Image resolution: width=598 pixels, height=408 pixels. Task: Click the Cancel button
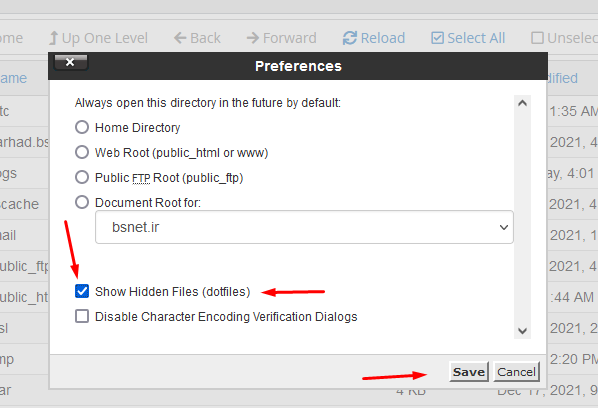(516, 372)
